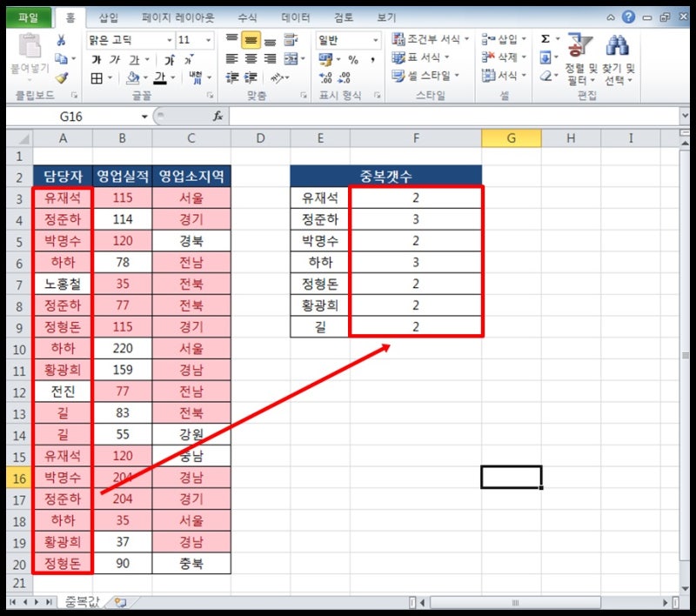Apply the font color button
Image resolution: width=696 pixels, height=616 pixels.
[160, 78]
